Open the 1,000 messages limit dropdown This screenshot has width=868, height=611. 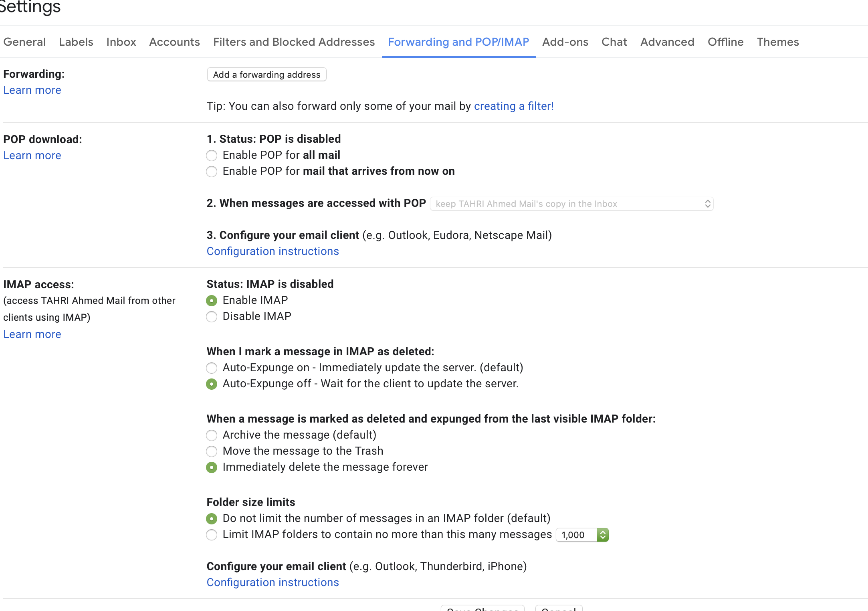582,535
